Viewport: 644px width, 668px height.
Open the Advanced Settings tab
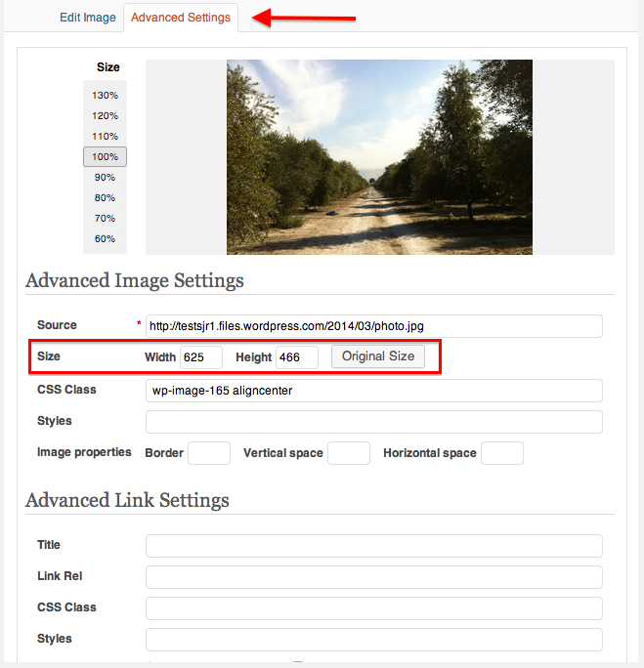tap(181, 18)
